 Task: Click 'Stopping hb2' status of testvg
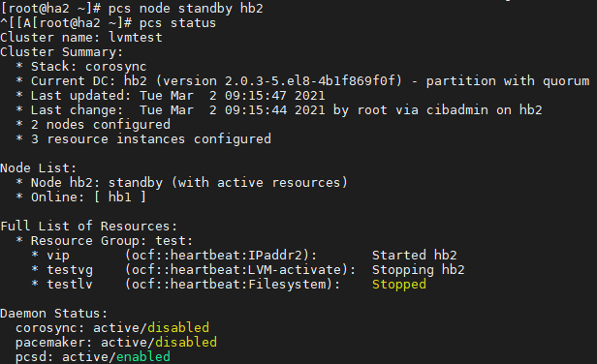coord(419,270)
